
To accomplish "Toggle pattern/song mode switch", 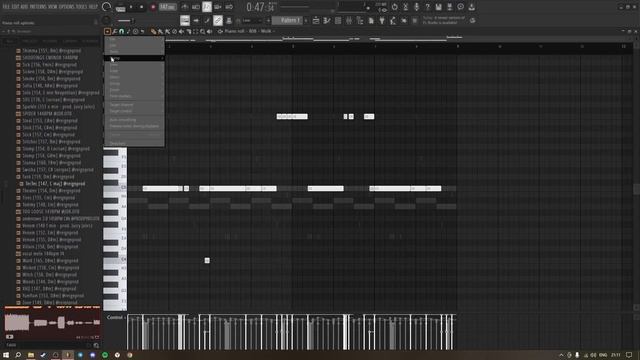I will (120, 7).
